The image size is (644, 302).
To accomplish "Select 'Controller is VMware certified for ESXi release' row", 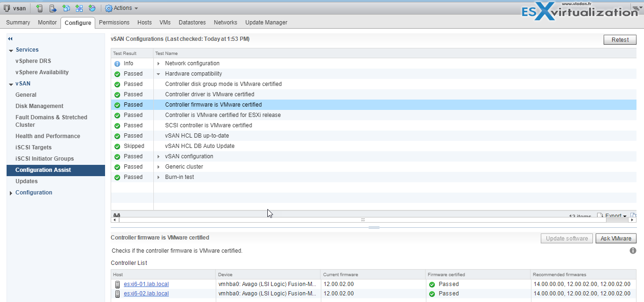I will tap(374, 115).
